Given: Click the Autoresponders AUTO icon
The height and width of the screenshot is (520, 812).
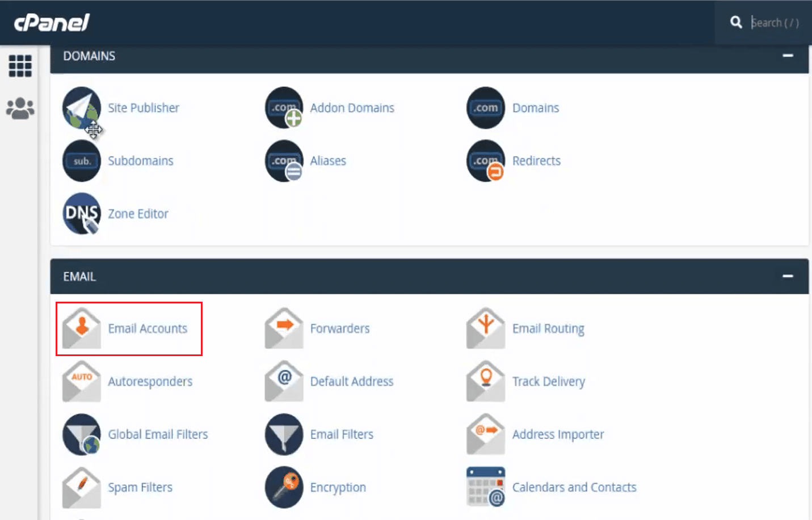Looking at the screenshot, I should tap(82, 381).
